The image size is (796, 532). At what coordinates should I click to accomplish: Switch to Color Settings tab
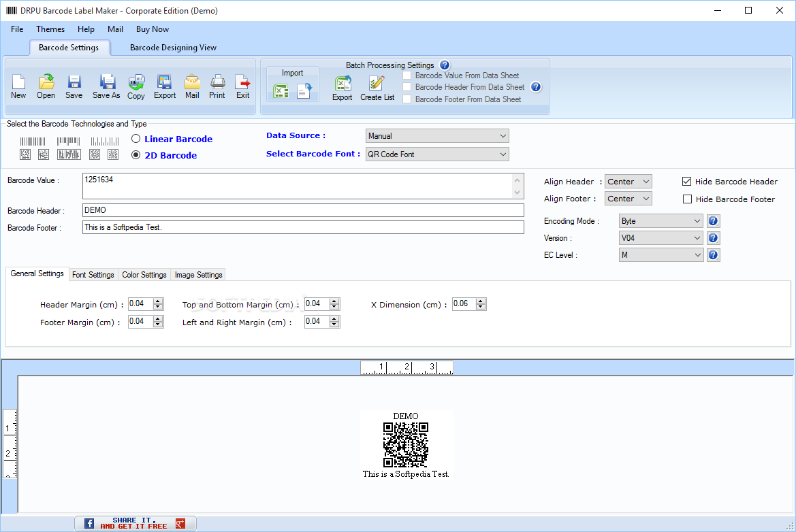[144, 275]
